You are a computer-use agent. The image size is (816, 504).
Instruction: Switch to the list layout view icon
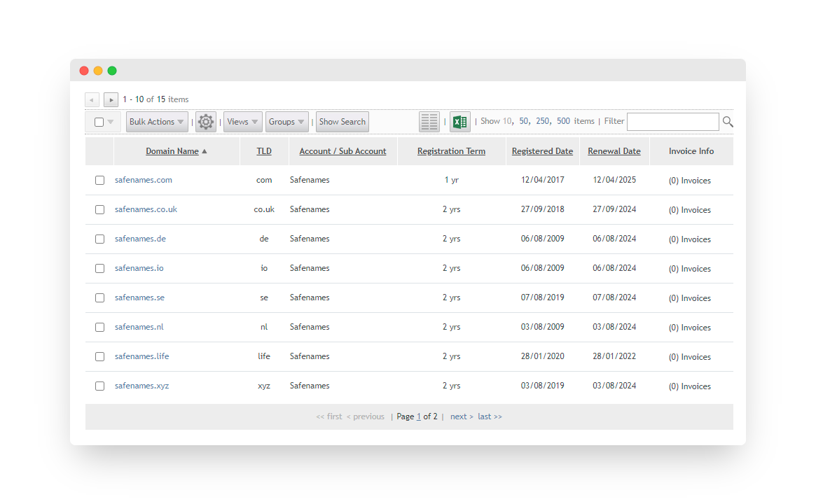point(429,122)
